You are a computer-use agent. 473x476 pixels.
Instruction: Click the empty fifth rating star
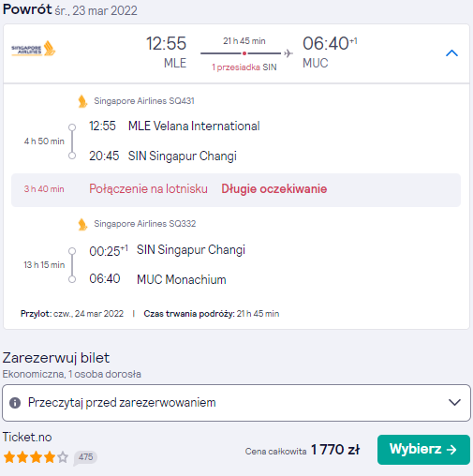pos(63,457)
